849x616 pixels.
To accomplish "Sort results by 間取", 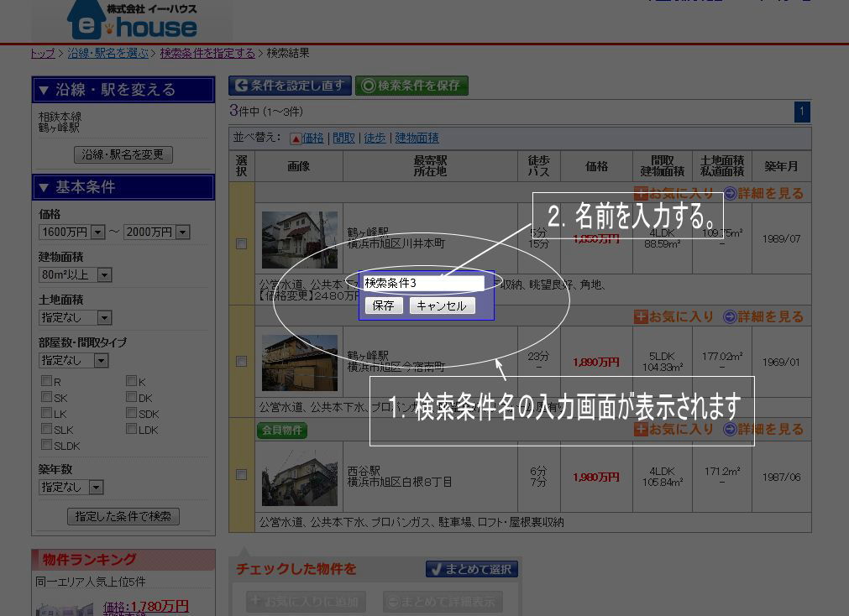I will (343, 138).
